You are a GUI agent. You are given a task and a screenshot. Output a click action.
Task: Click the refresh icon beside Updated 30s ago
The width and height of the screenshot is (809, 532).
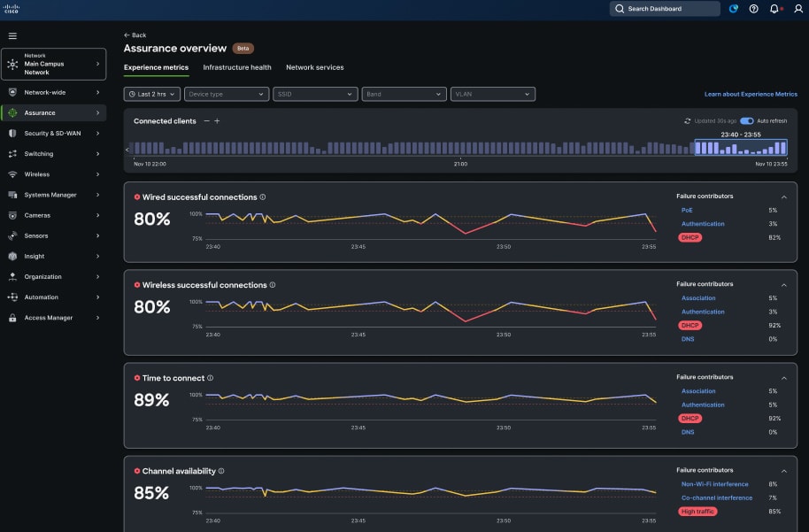tap(687, 121)
